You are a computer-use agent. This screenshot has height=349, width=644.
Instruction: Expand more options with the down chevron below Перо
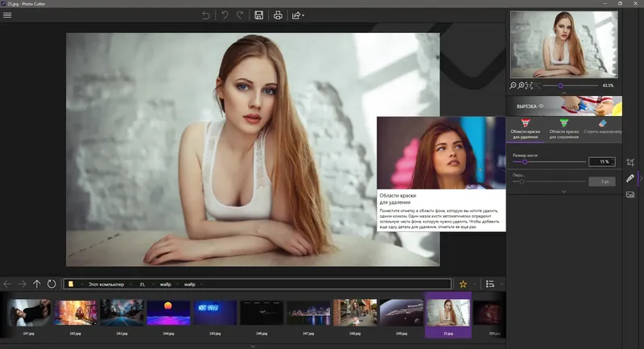tap(564, 192)
